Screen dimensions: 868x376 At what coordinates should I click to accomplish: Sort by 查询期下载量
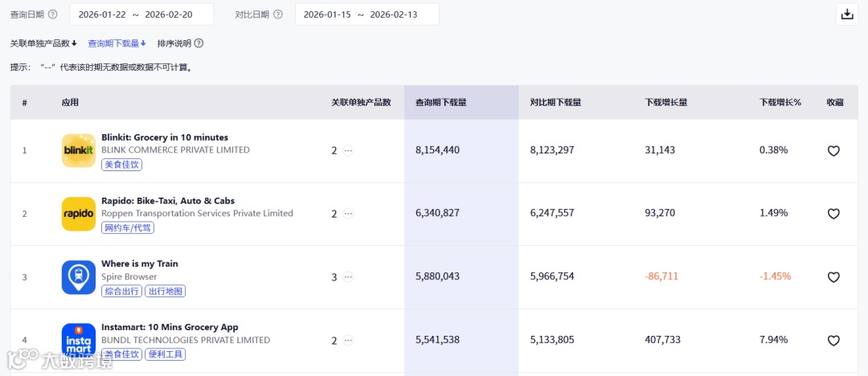(117, 43)
